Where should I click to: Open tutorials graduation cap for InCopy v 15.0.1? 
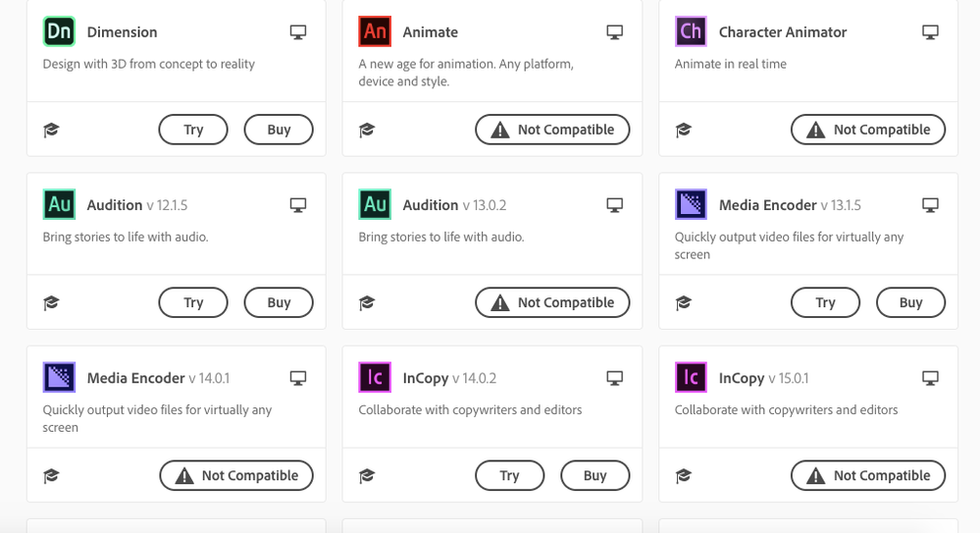[683, 476]
